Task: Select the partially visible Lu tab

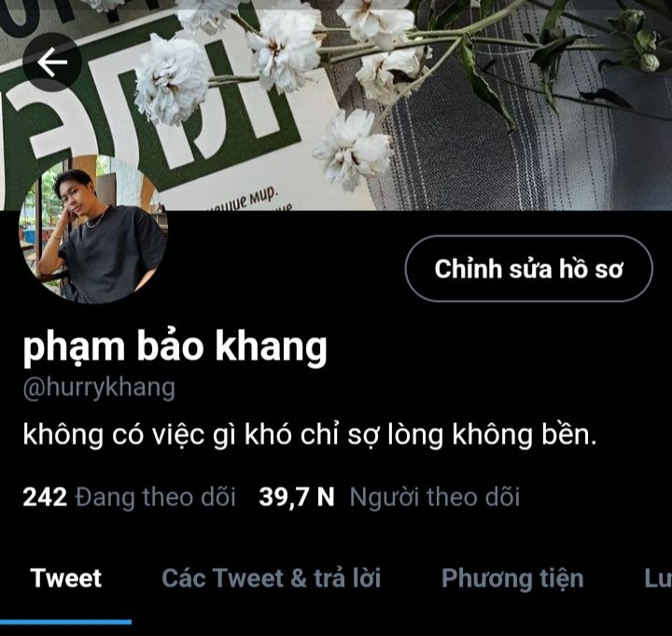Action: [658, 578]
